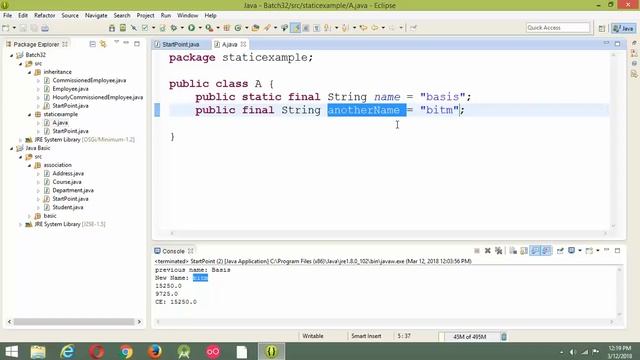The image size is (640, 360).
Task: Select A.java in staticexample package
Action: point(60,123)
